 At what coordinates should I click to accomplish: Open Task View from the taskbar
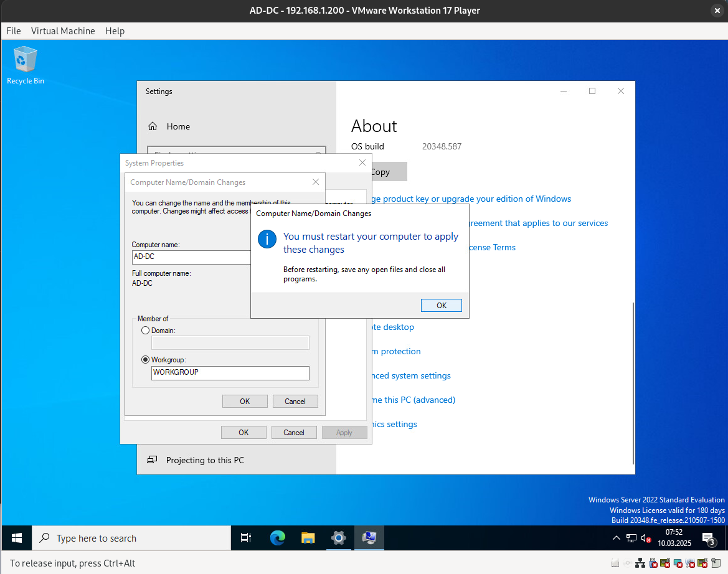(246, 538)
